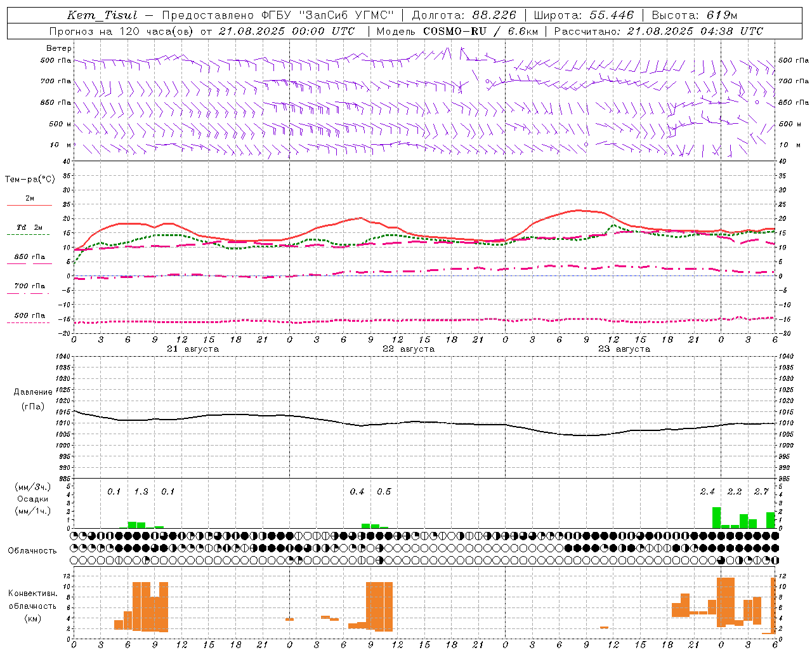Image resolution: width=812 pixels, height=650 pixels.
Task: Click the 'Тем-ра(°C)' temperature panel label
Action: (x=30, y=180)
